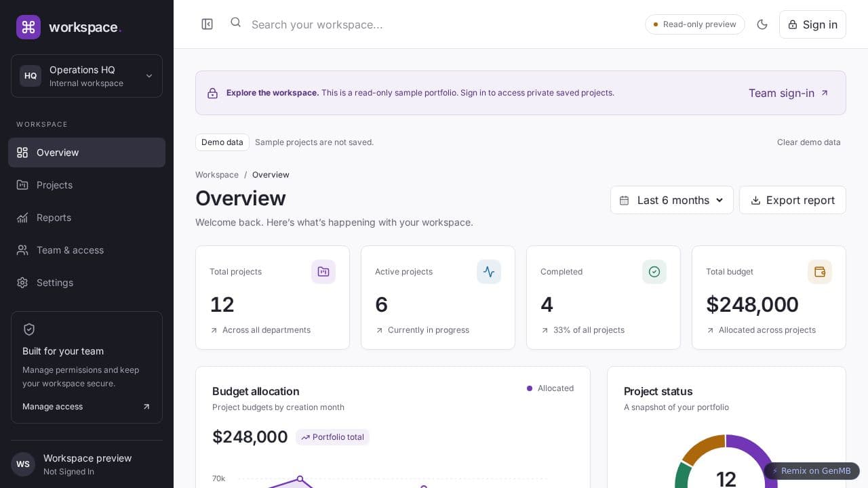Click the Project status heading
The height and width of the screenshot is (488, 868).
point(658,391)
